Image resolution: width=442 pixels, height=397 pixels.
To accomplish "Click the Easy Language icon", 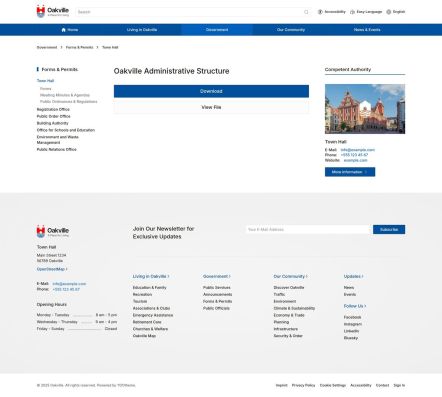I will click(352, 12).
